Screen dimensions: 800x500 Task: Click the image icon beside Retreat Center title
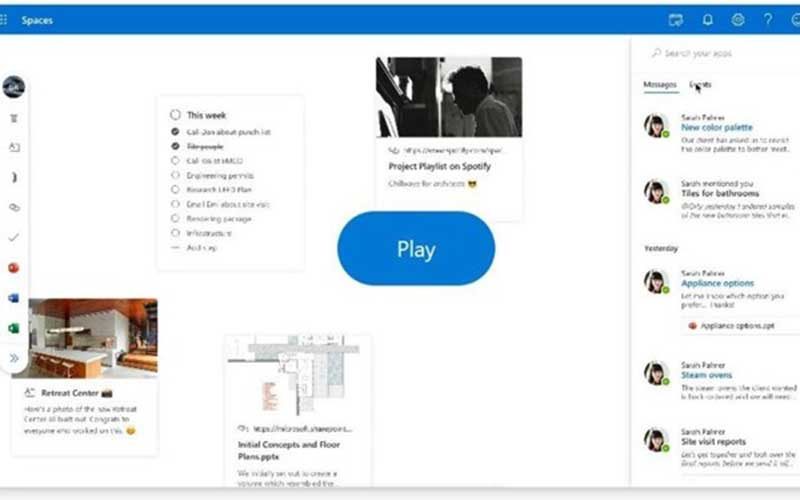click(30, 393)
